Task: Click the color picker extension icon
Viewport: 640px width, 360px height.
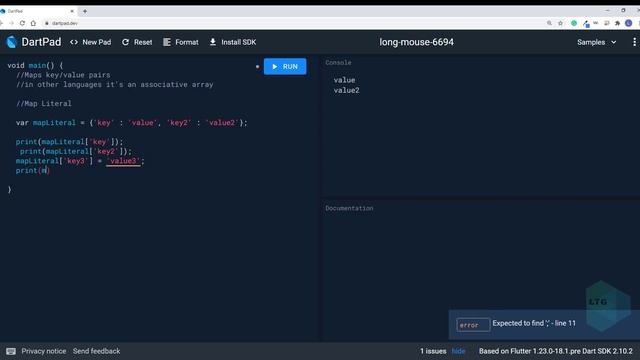Action: pyautogui.click(x=586, y=24)
